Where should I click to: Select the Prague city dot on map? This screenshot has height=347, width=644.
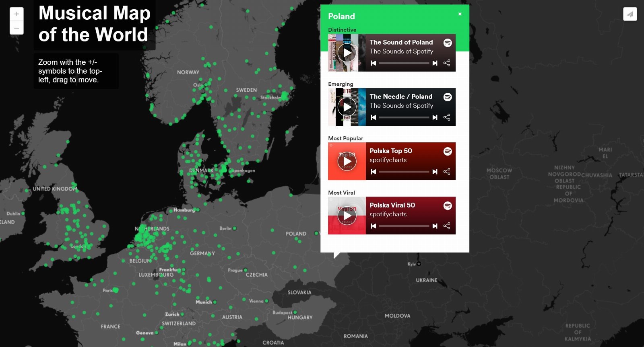pyautogui.click(x=246, y=270)
